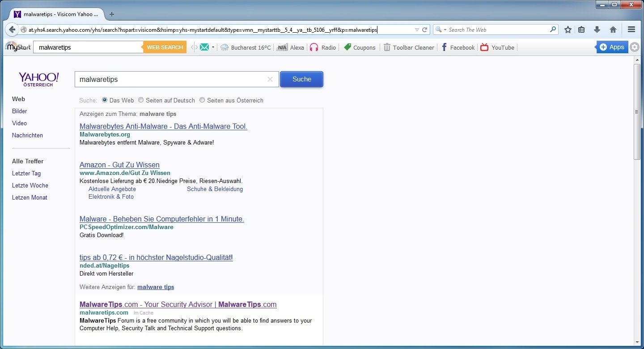Bookmark this page with the star icon

(568, 30)
